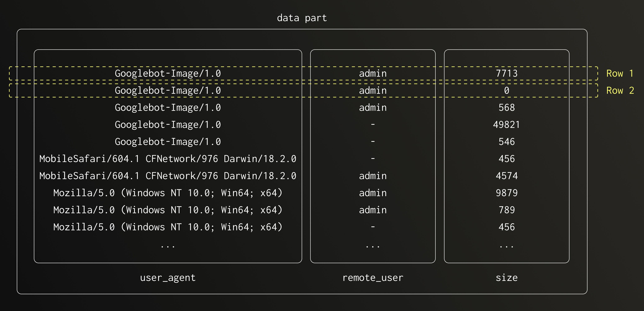Click the first MobileSafari/604.1 user agent entry
644x311 pixels.
(x=168, y=159)
